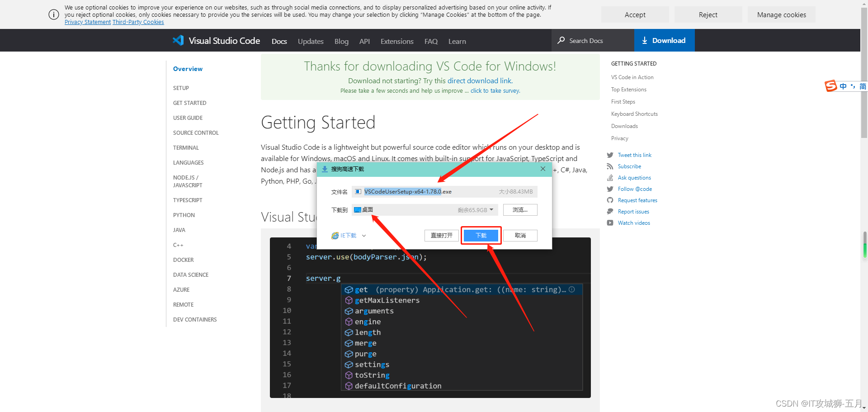
Task: Open the API navigation item
Action: click(x=364, y=41)
